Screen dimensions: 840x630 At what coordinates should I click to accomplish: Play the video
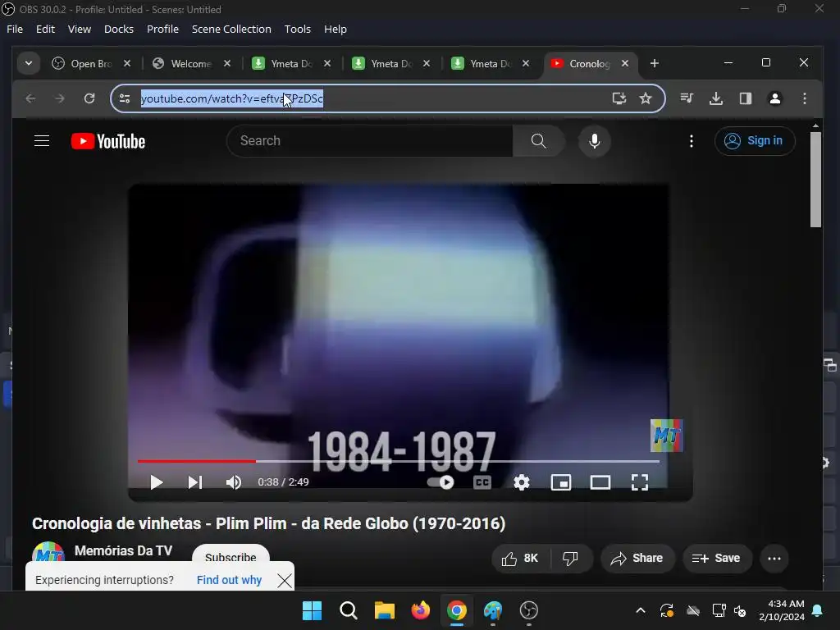156,482
